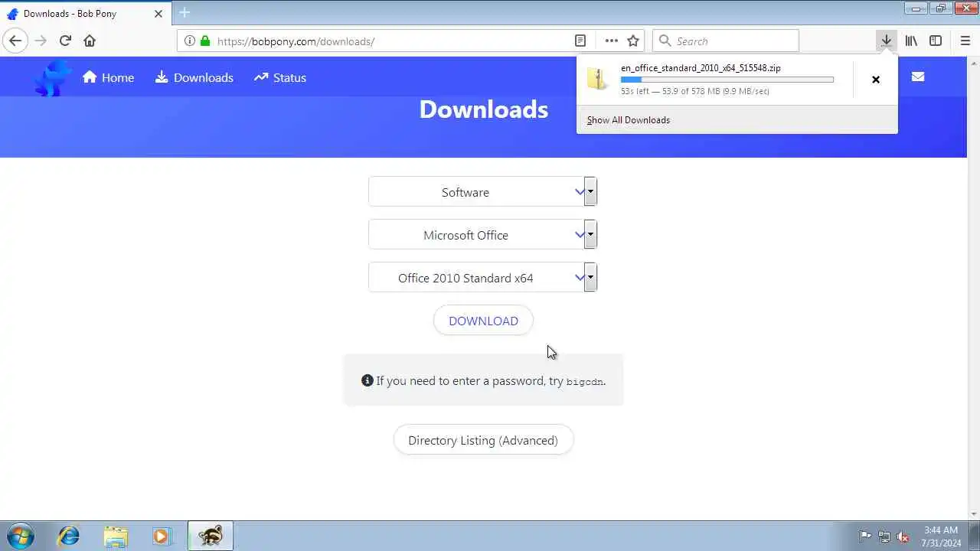
Task: Click the muted volume tray icon
Action: 903,536
